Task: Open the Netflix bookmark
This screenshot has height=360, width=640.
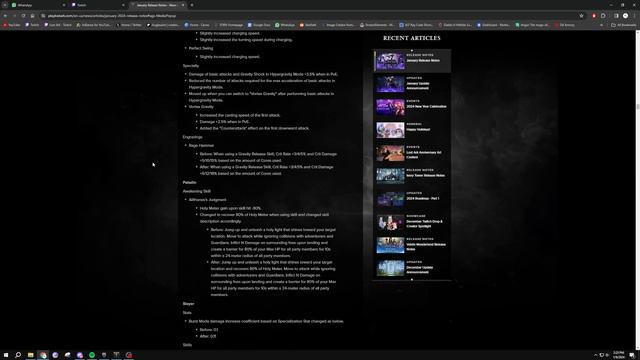Action: click(308, 25)
